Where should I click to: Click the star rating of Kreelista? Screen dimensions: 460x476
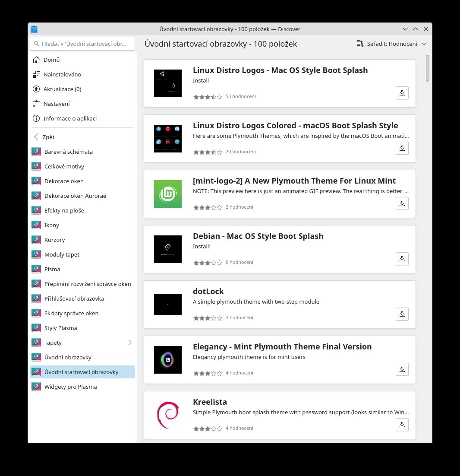tap(208, 428)
